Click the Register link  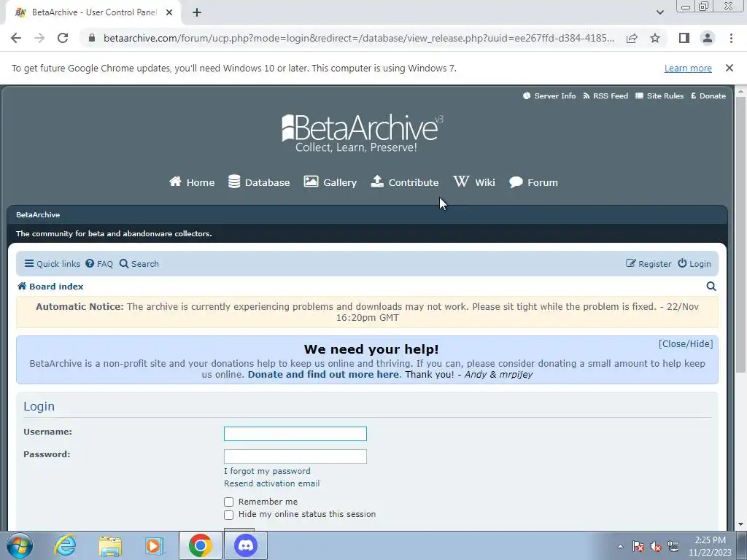649,264
